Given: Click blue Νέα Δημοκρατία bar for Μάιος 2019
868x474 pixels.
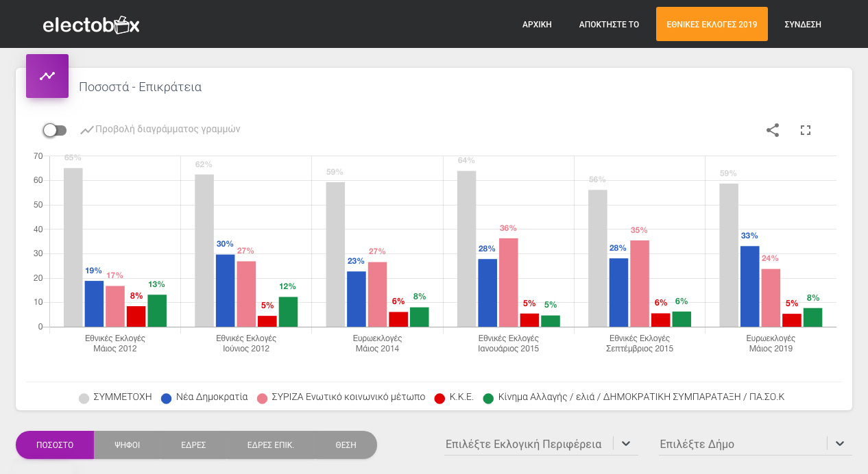Looking at the screenshot, I should [x=750, y=286].
